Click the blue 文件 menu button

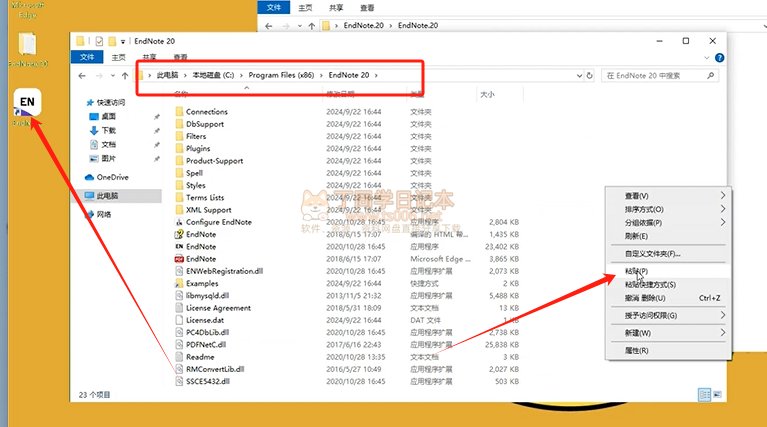coord(87,57)
